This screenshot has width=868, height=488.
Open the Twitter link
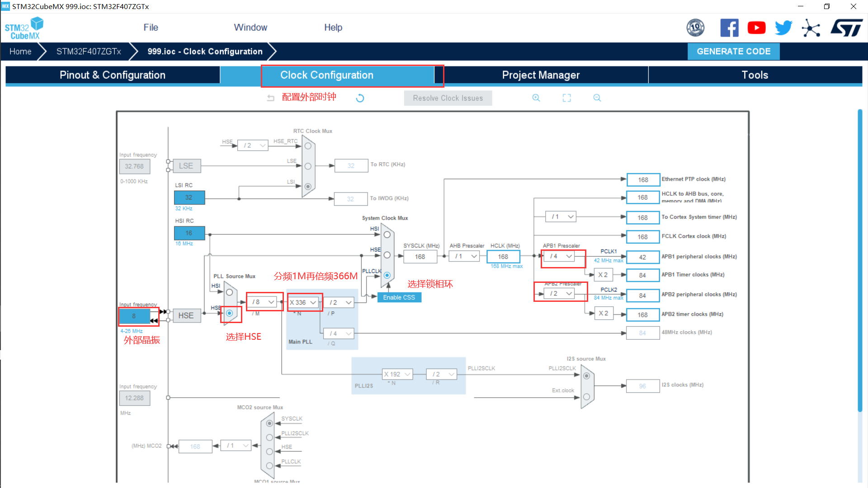click(783, 28)
